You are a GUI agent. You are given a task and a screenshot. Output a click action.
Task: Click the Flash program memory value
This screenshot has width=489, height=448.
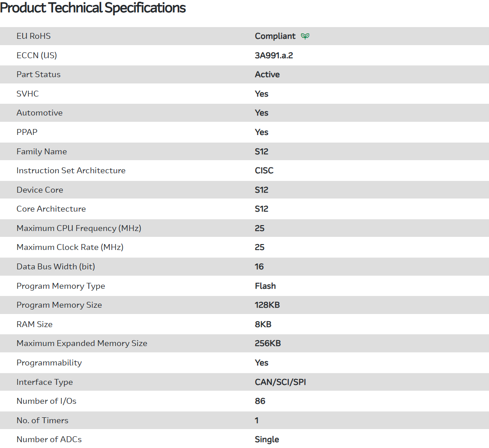tap(265, 286)
